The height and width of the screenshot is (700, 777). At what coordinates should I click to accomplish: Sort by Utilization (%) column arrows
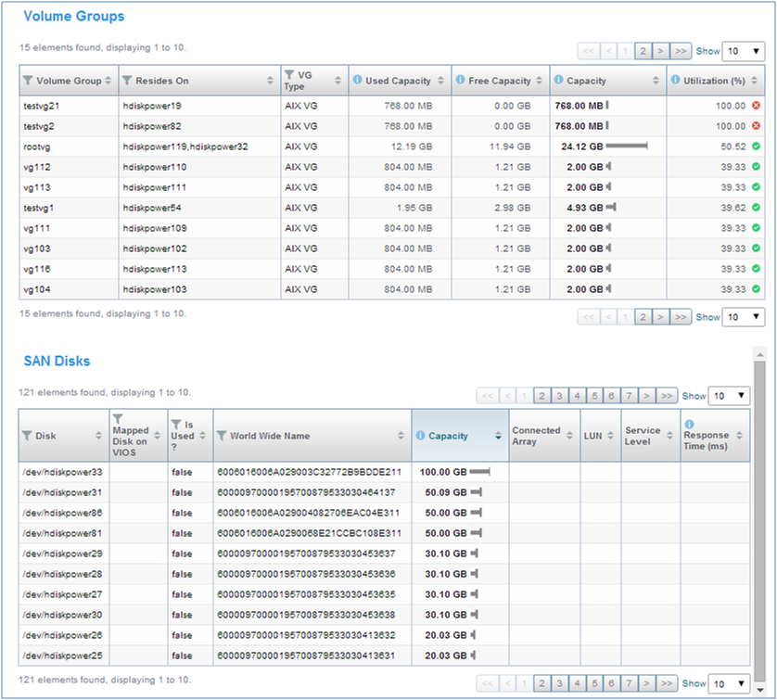click(x=754, y=81)
